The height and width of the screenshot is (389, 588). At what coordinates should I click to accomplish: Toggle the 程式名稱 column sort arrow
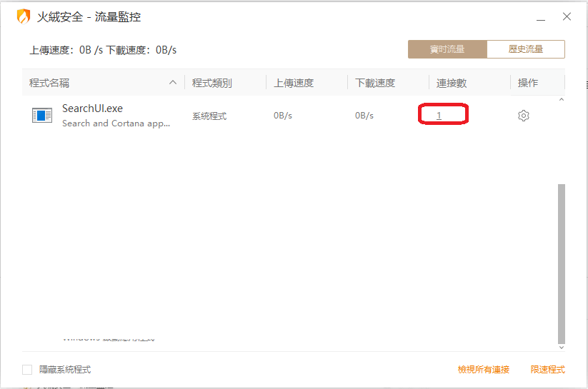click(x=173, y=83)
